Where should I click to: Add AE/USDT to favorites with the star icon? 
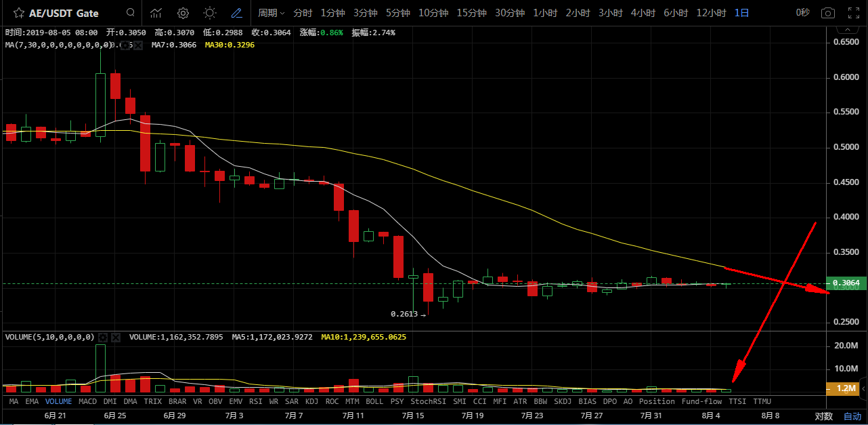click(x=19, y=13)
